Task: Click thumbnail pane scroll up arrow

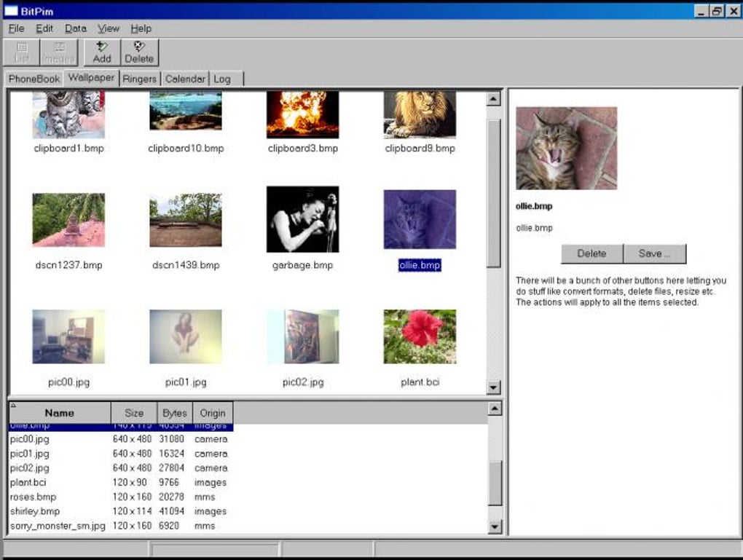Action: [493, 99]
